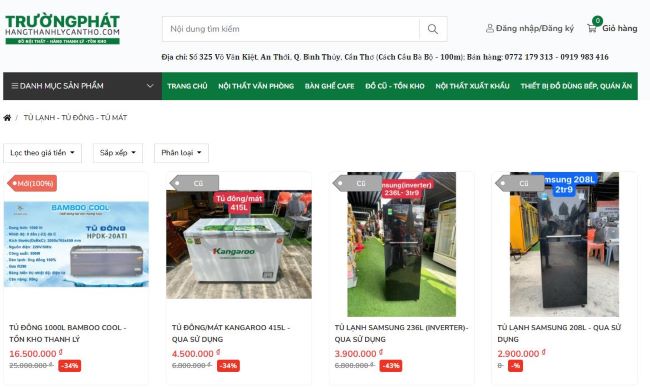Screen dimensions: 650x387
Task: Open Danh mục sản phẩm category menu
Action: (82, 86)
